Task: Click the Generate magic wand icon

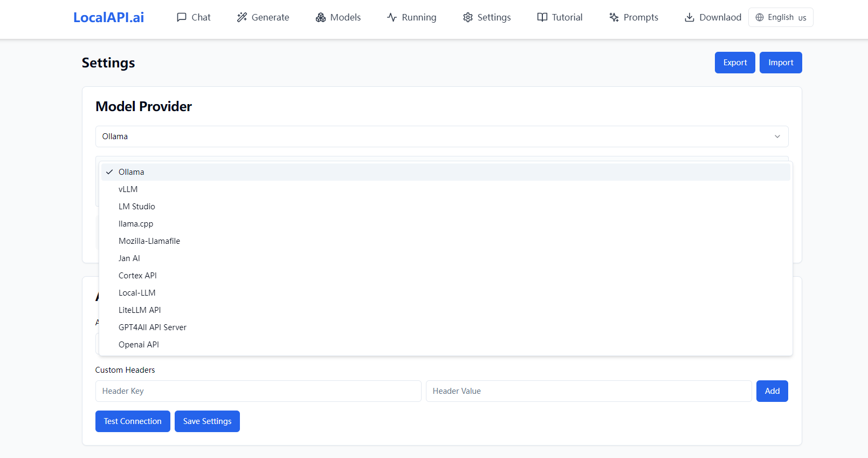Action: 242,17
